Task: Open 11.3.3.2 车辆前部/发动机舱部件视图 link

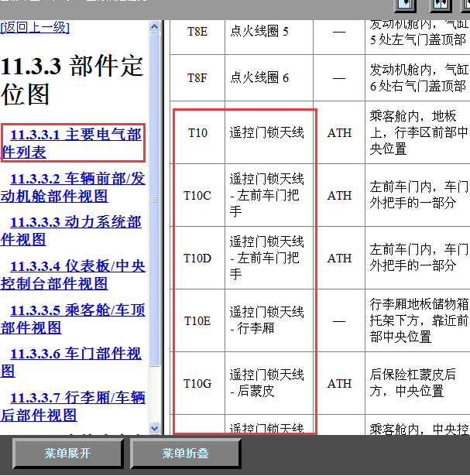Action: [x=73, y=187]
